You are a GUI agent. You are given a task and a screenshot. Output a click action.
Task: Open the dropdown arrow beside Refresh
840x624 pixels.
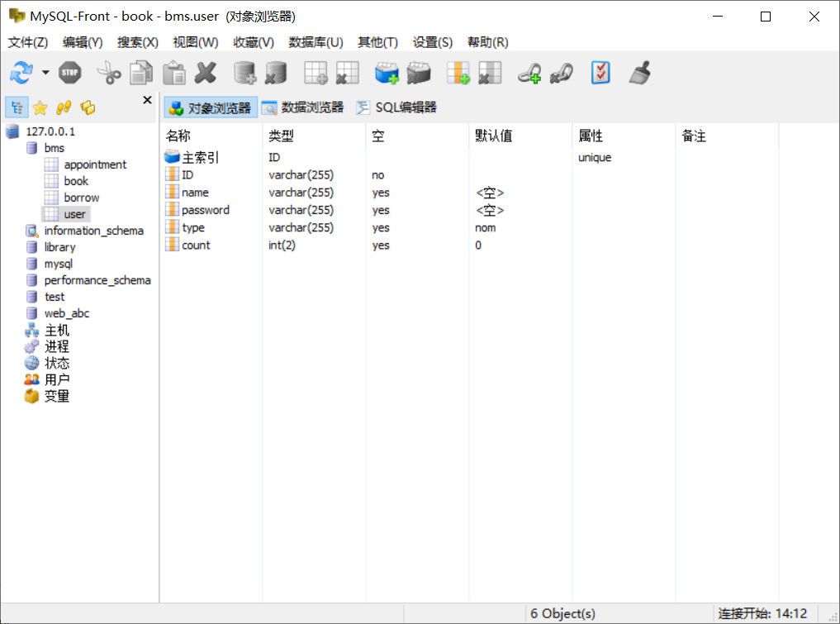pos(45,73)
